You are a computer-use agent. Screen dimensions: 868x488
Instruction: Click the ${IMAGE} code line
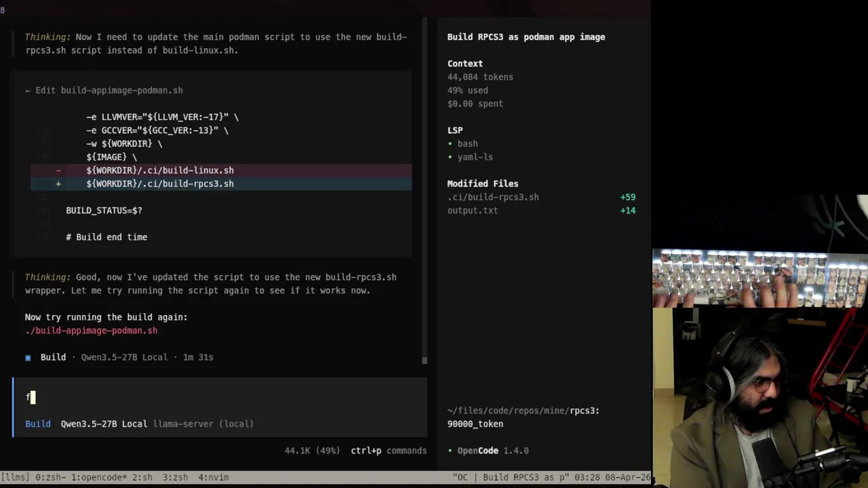[111, 157]
